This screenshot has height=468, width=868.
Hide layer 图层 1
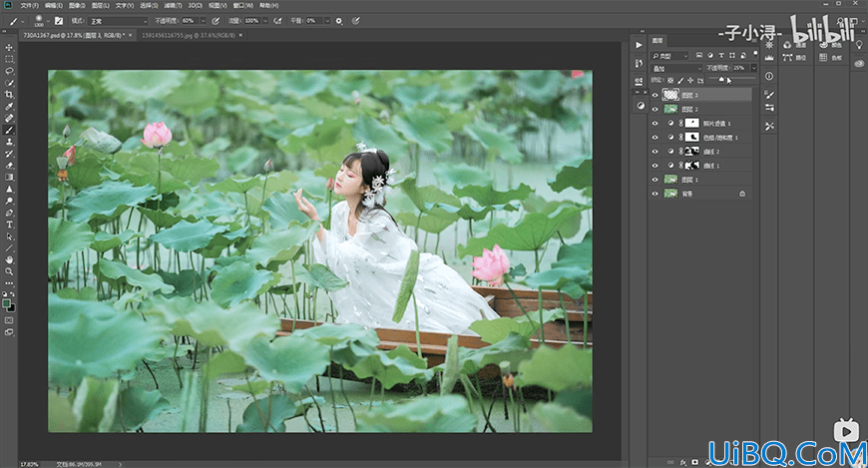tap(654, 180)
